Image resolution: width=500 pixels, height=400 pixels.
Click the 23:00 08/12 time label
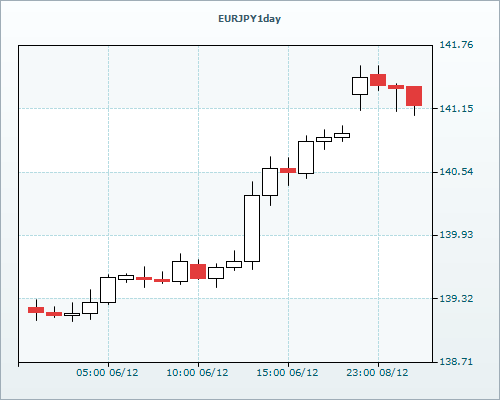point(377,373)
